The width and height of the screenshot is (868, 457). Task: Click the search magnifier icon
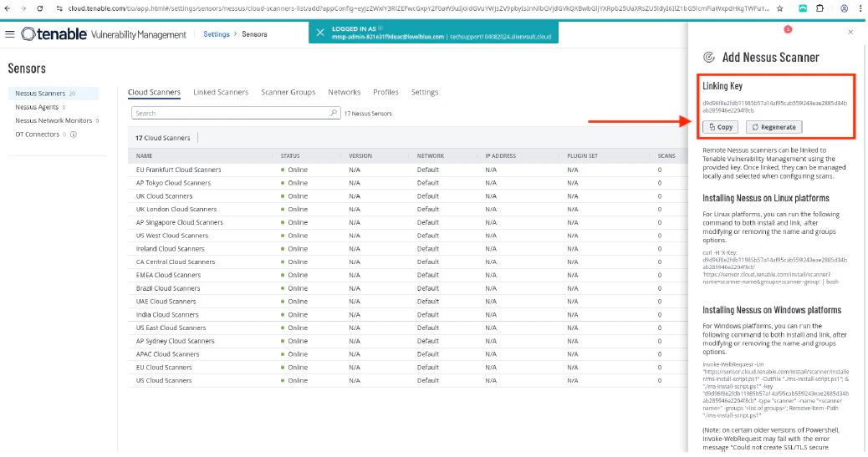click(334, 113)
